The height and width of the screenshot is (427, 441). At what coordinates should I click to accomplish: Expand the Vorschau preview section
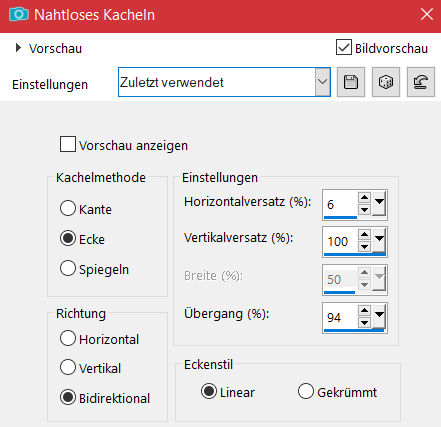18,48
